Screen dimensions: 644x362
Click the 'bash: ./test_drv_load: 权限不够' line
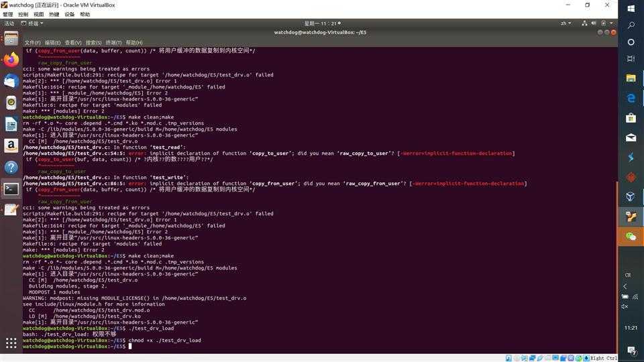(69, 334)
